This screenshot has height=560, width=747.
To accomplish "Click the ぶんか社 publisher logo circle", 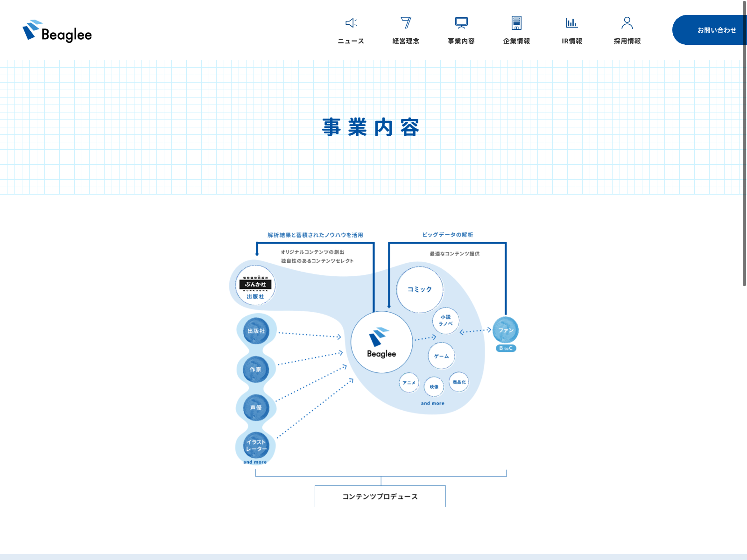I will pyautogui.click(x=255, y=285).
